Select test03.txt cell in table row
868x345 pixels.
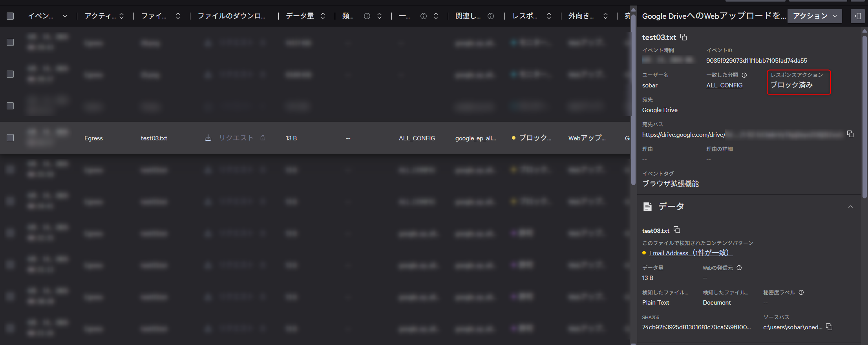coord(154,138)
